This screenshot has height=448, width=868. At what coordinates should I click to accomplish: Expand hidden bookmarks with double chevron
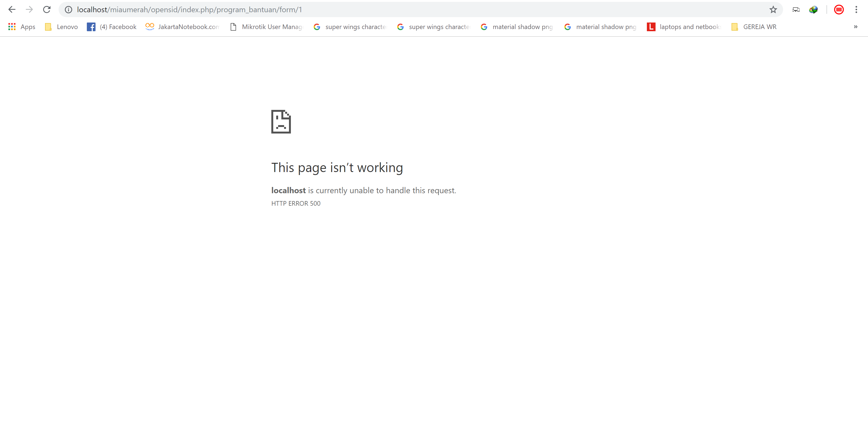click(x=856, y=27)
